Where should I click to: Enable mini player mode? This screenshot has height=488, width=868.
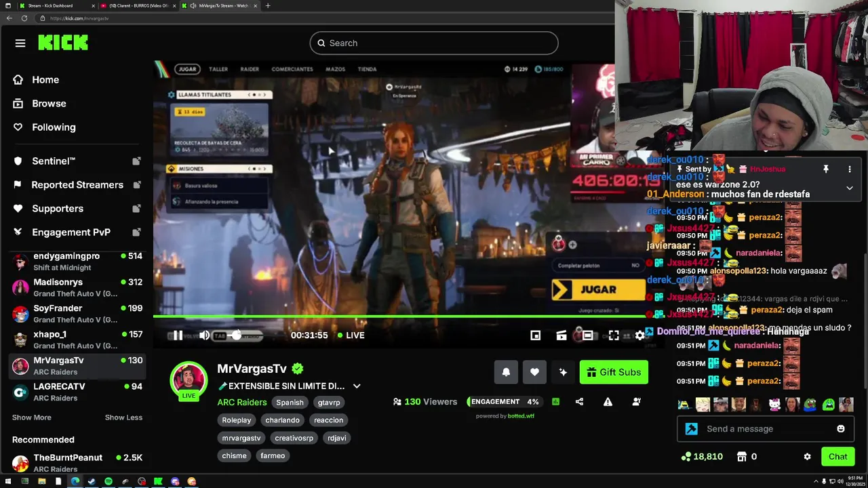(x=535, y=335)
